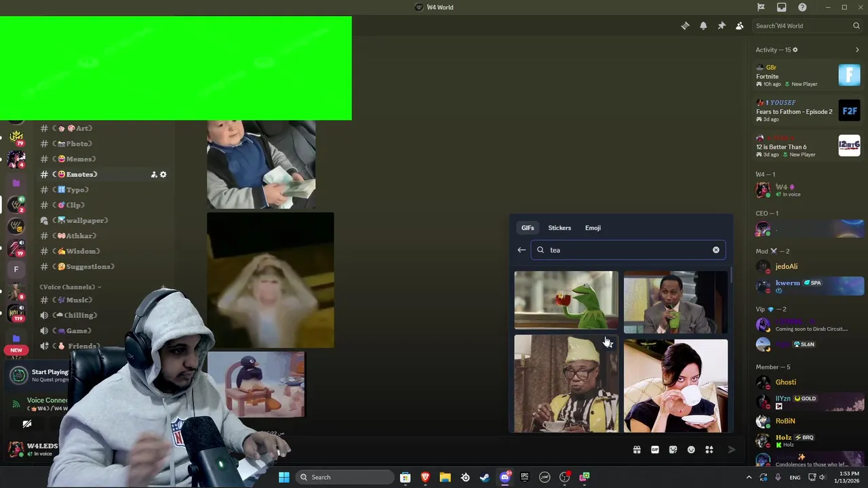The height and width of the screenshot is (488, 868).
Task: Open Brave browser from the taskbar
Action: tap(425, 477)
